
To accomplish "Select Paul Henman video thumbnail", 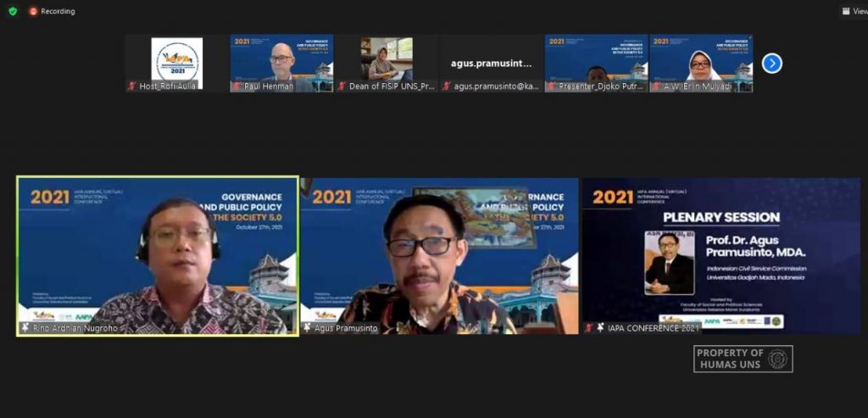I will [281, 63].
